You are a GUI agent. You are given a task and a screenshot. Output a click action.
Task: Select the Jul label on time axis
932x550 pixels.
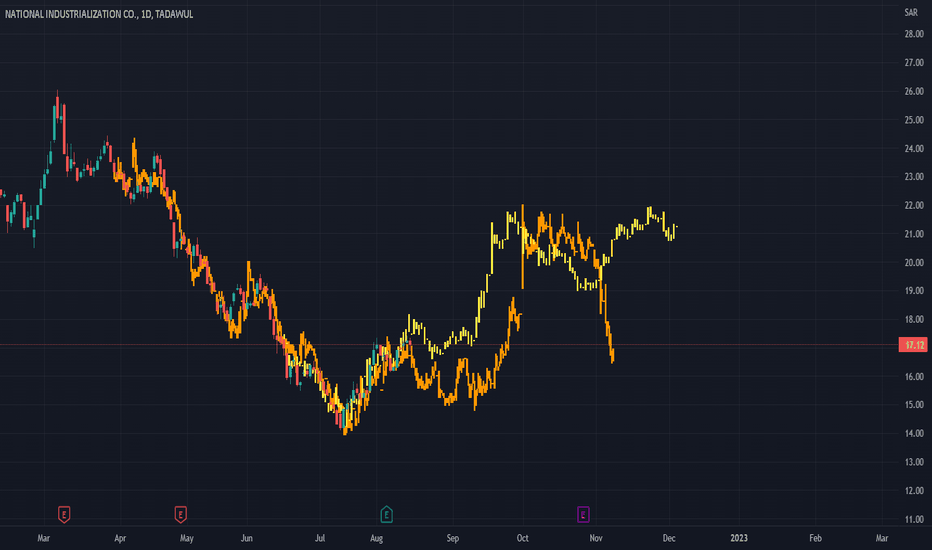[320, 538]
